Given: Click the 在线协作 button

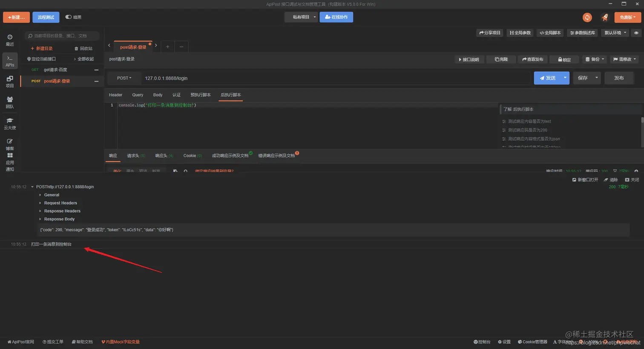Looking at the screenshot, I should coord(336,17).
